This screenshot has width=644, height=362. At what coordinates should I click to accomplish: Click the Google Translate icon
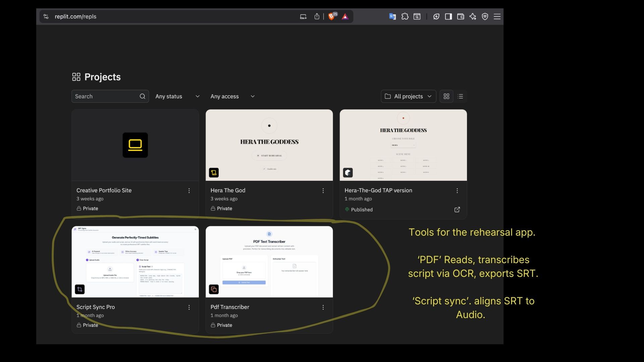click(392, 16)
